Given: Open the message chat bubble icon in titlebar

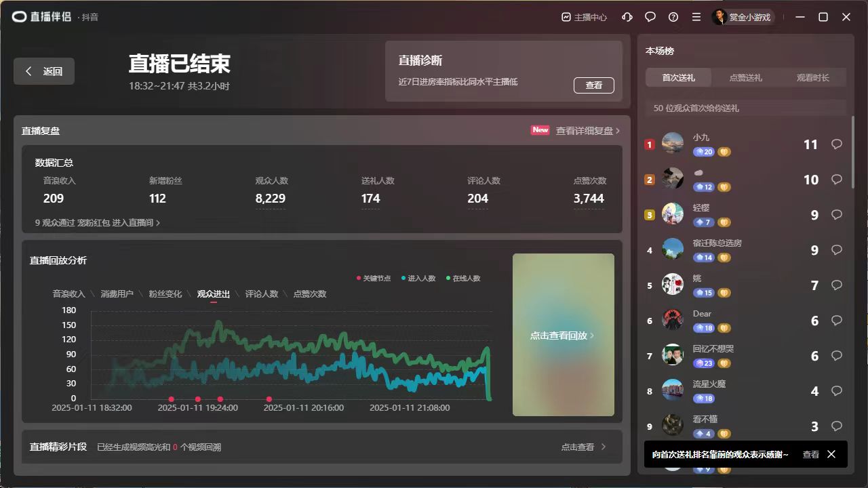Looking at the screenshot, I should (650, 17).
